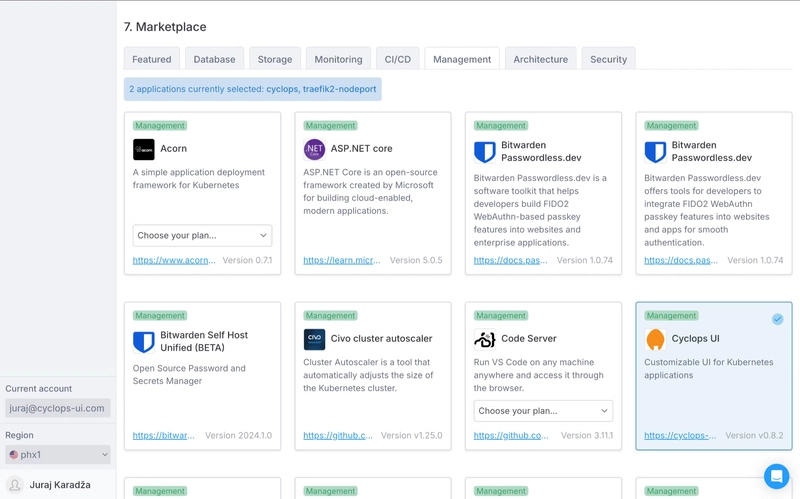Viewport: 800px width, 499px height.
Task: Select the Management tab
Action: (462, 59)
